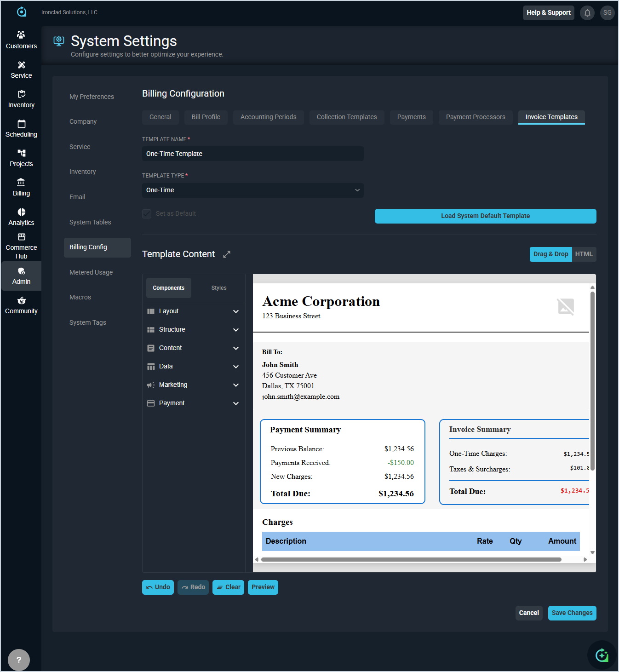619x672 pixels.
Task: Open the Inventory clipboard icon in sidebar
Action: coord(21,94)
